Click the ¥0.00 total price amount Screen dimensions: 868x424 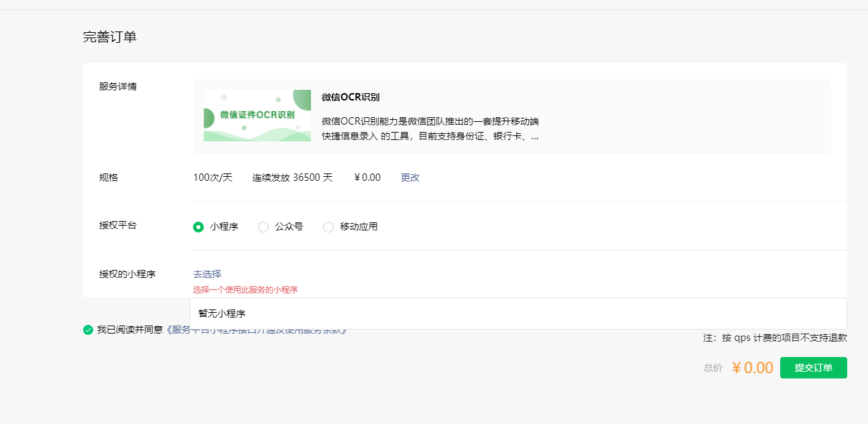(x=753, y=368)
